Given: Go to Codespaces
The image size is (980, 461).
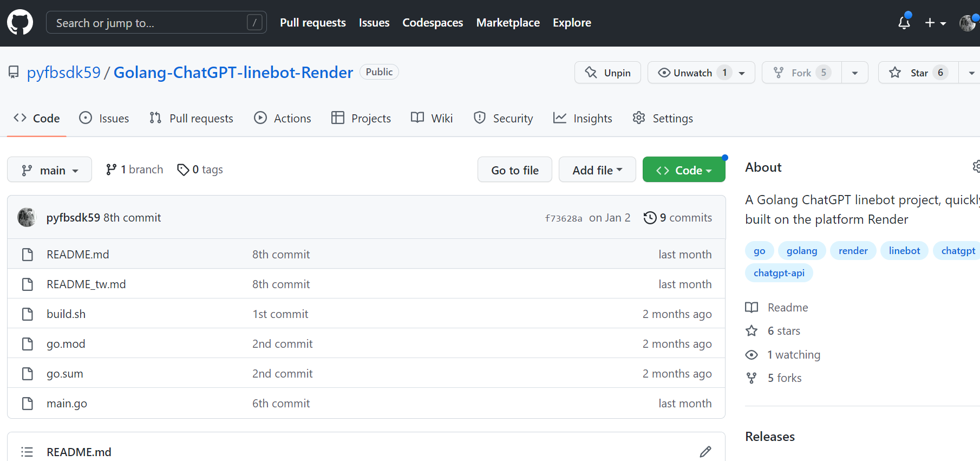Looking at the screenshot, I should click(x=433, y=23).
